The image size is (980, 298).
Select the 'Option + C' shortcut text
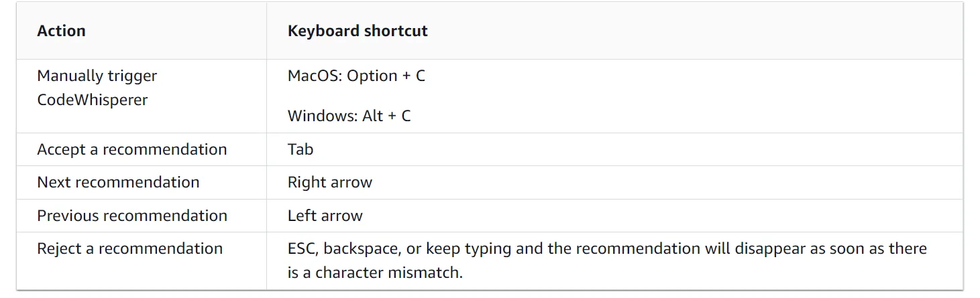[x=386, y=76]
